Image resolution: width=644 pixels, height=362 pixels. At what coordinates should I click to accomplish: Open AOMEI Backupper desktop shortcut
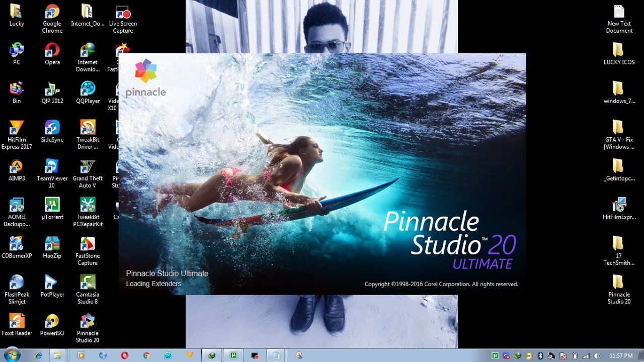[17, 212]
